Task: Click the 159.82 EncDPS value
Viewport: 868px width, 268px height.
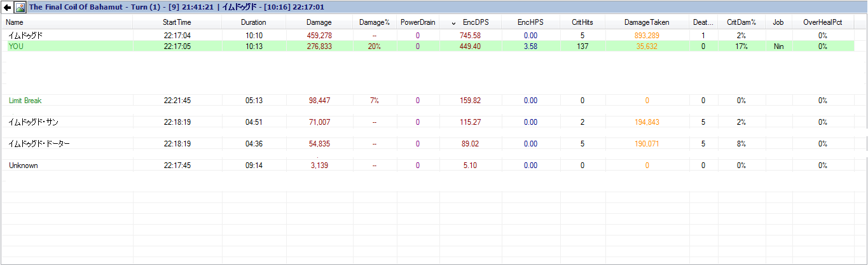Action: click(471, 101)
